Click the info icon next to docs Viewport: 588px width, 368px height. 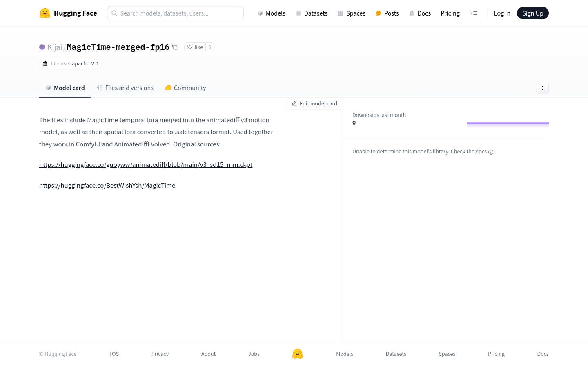pyautogui.click(x=491, y=152)
